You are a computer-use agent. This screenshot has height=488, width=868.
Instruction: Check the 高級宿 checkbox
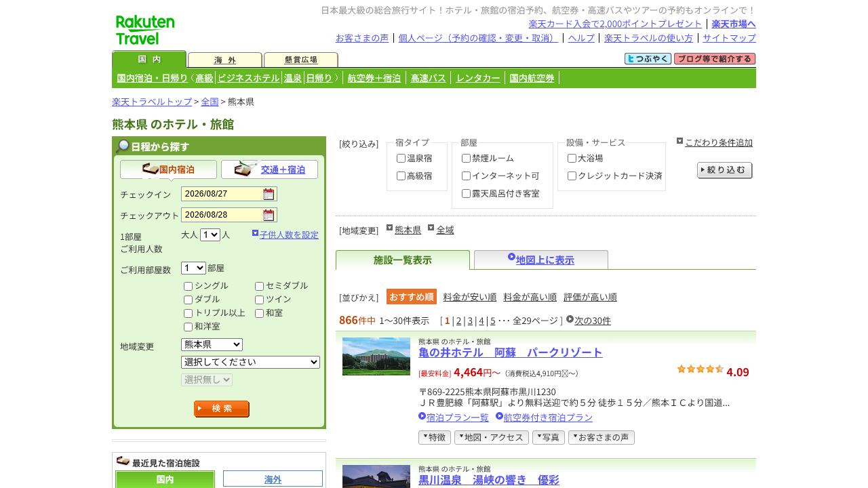point(401,176)
